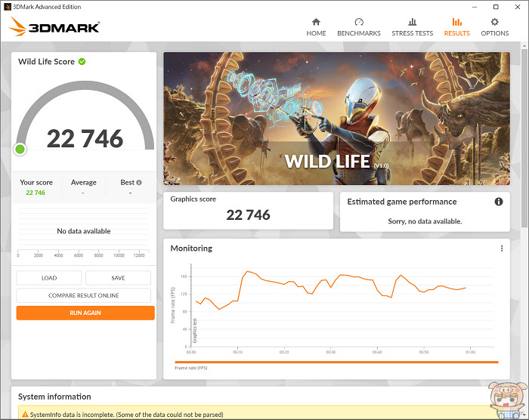The height and width of the screenshot is (420, 529).
Task: Click the Benchmarks gauge icon
Action: [359, 22]
